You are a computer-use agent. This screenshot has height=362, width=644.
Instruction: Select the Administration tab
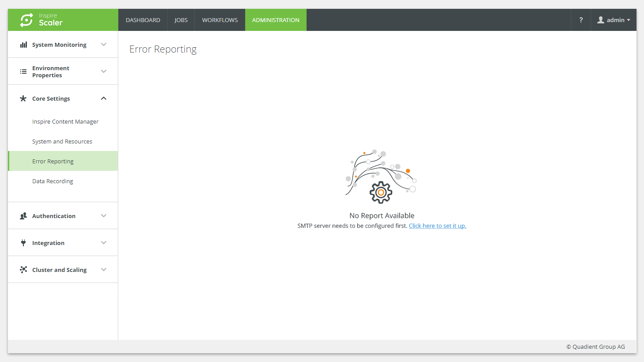tap(276, 20)
